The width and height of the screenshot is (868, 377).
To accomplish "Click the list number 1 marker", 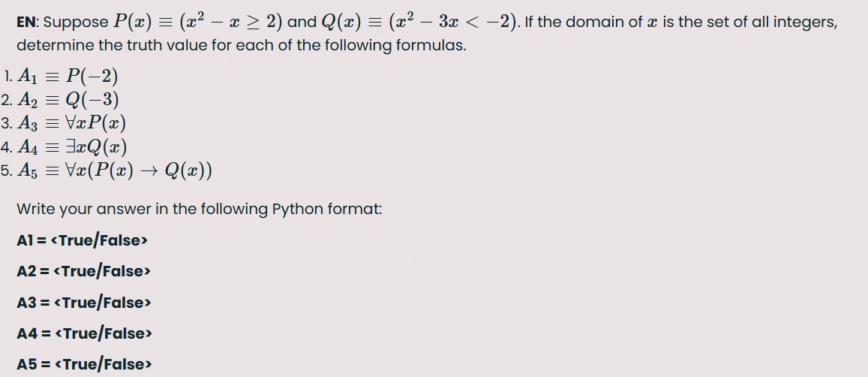I will coord(8,77).
